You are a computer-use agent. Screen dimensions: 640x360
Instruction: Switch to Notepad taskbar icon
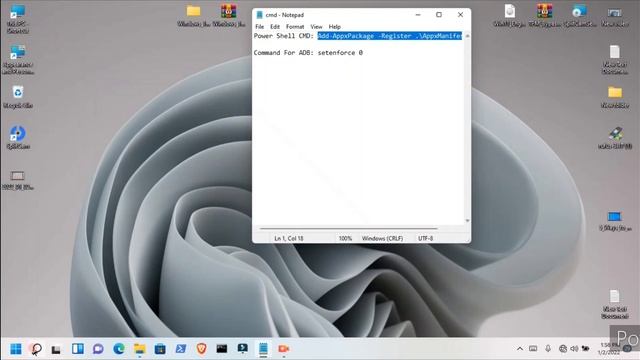coord(263,349)
